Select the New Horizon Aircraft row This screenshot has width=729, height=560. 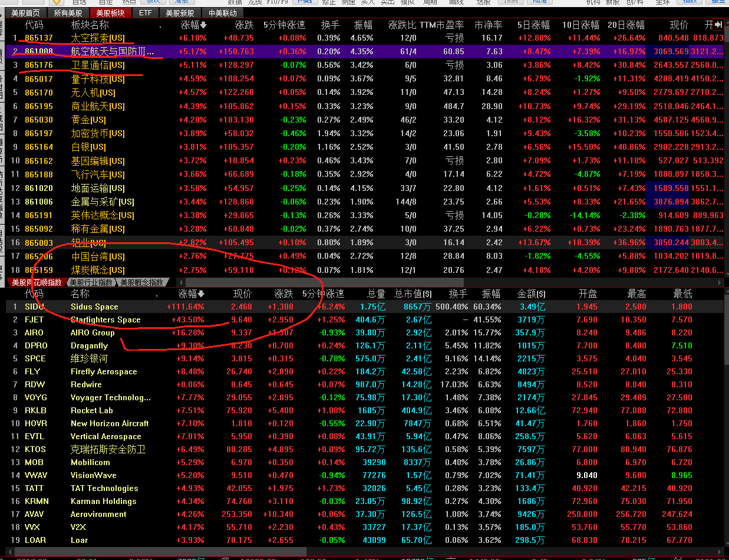coord(364,423)
